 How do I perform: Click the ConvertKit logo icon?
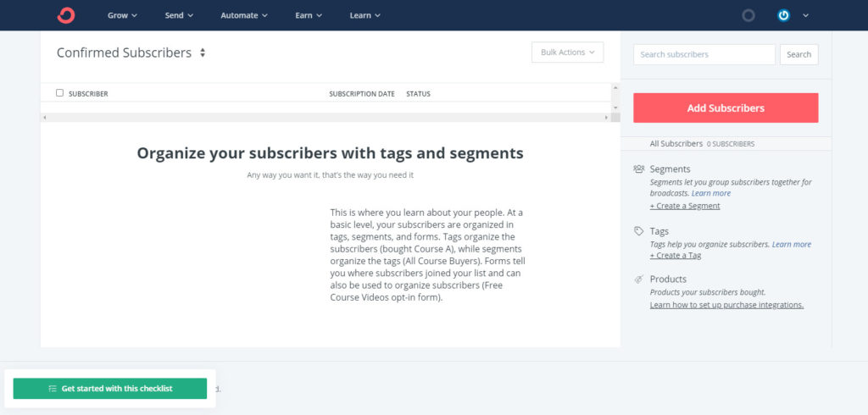(66, 15)
